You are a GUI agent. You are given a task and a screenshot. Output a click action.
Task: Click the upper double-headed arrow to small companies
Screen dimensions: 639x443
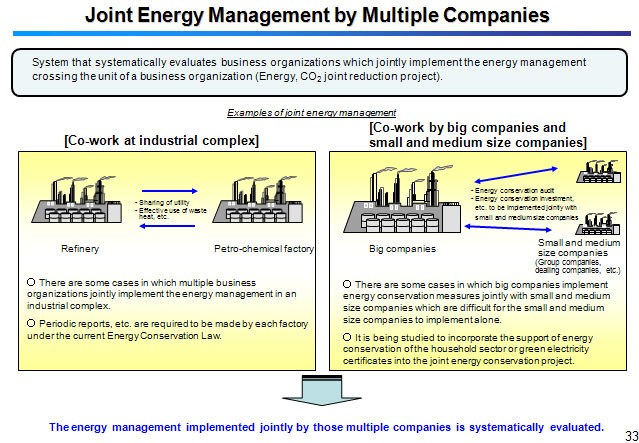(x=516, y=175)
